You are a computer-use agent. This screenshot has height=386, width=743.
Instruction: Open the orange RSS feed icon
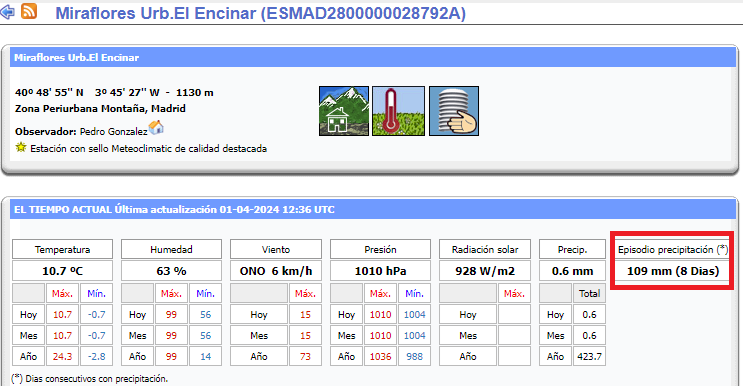pos(29,11)
